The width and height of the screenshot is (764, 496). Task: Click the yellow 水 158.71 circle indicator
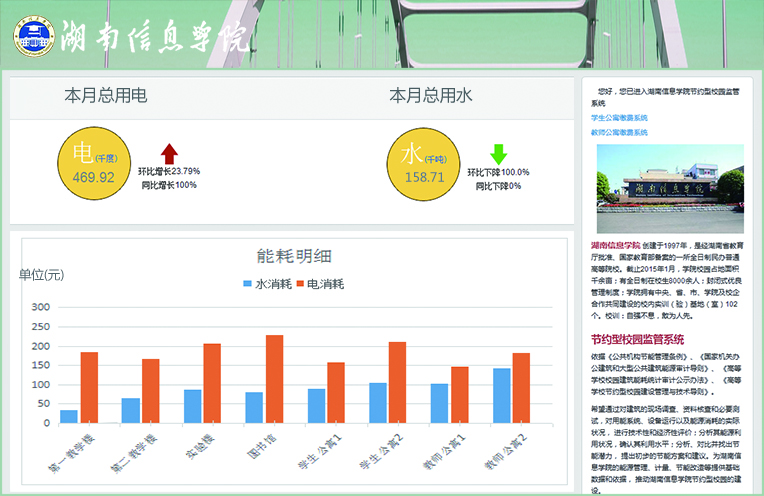pos(424,164)
